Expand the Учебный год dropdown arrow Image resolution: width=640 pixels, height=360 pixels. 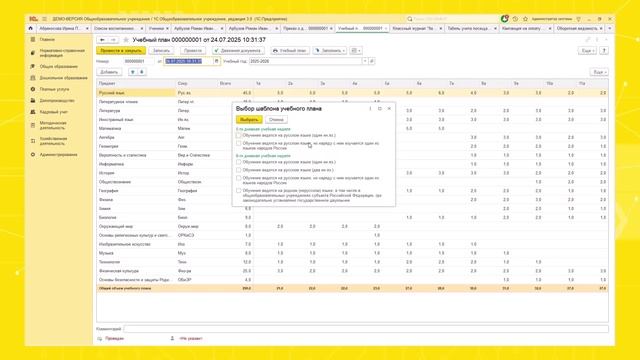tap(365, 61)
